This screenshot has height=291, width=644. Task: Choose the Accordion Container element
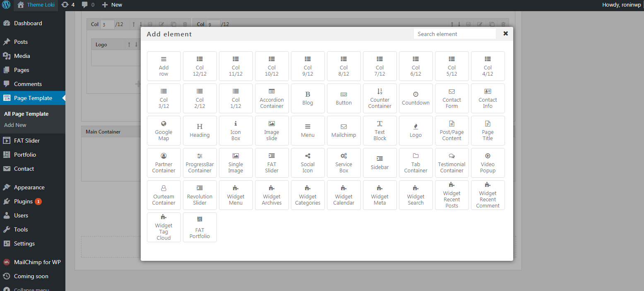(x=272, y=98)
